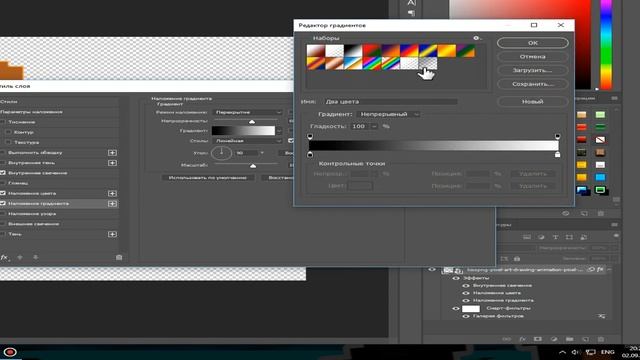
Task: Uncheck the Наложение цвета checkbox
Action: pos(3,193)
